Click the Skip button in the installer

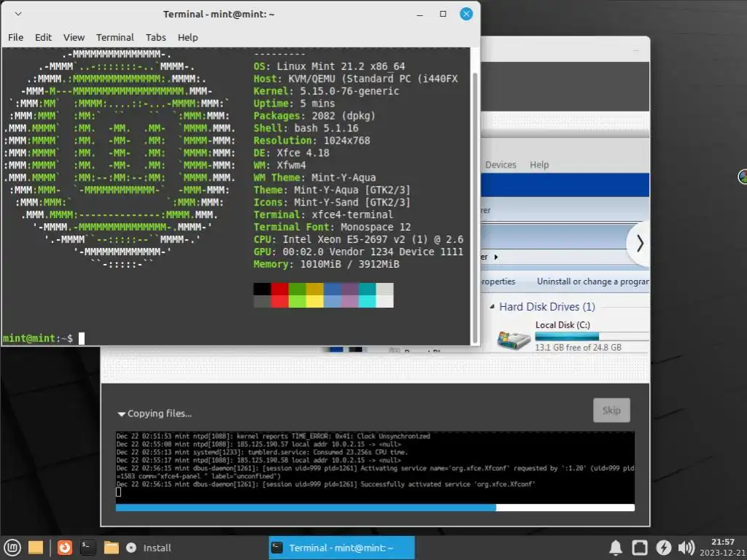(611, 410)
